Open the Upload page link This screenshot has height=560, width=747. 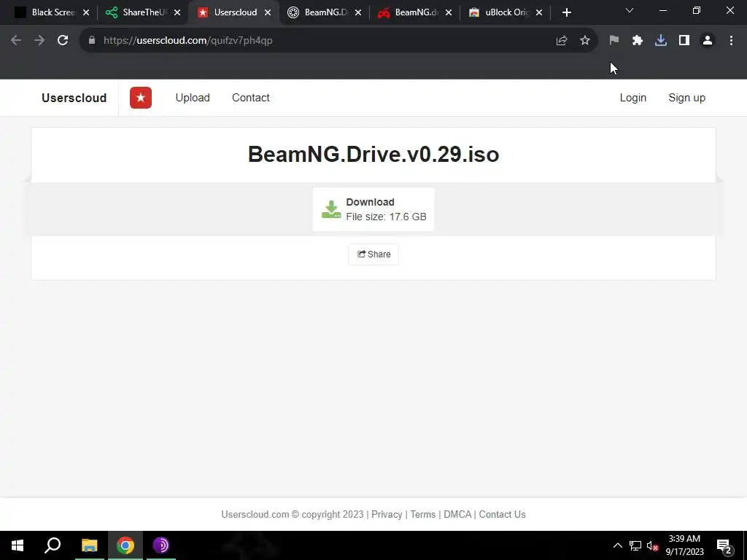193,98
